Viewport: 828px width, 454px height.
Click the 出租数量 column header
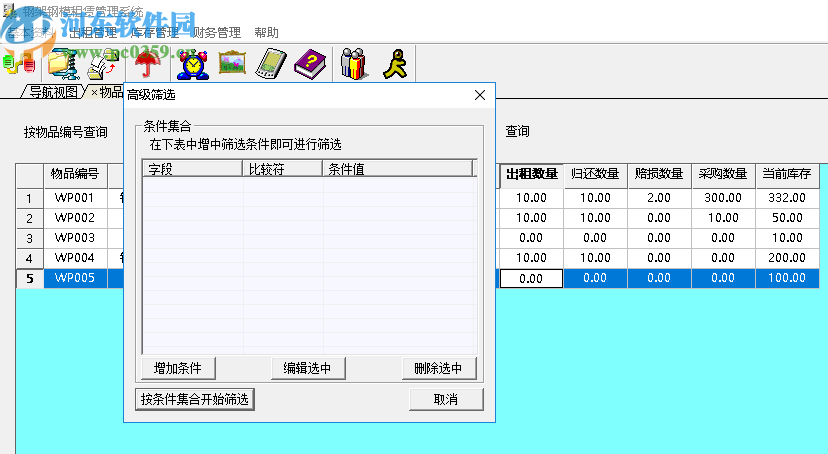tap(531, 174)
